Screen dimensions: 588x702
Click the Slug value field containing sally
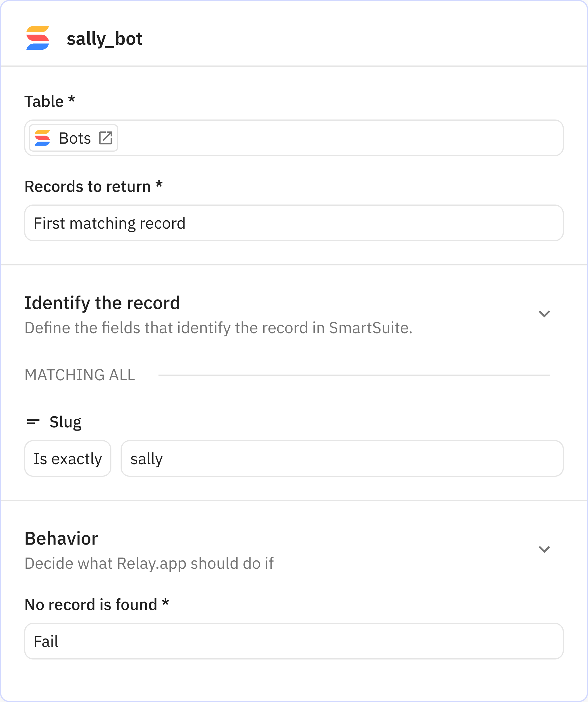click(x=342, y=459)
